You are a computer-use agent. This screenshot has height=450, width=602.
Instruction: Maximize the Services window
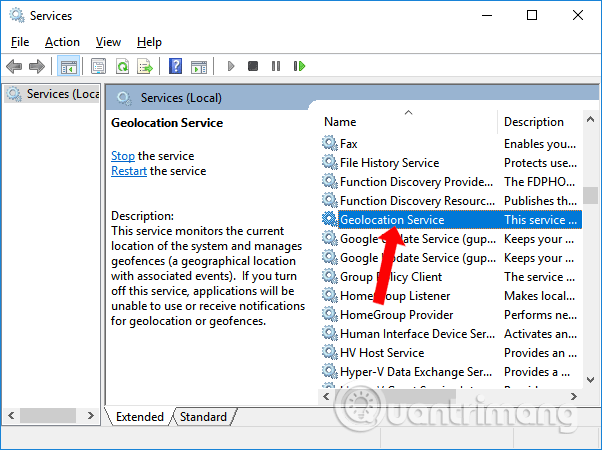[x=532, y=15]
